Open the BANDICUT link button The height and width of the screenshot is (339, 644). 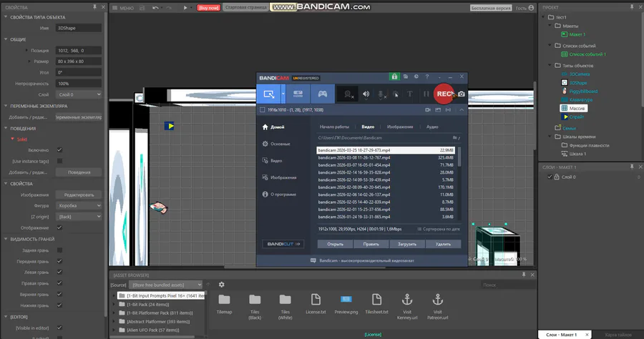(x=283, y=244)
